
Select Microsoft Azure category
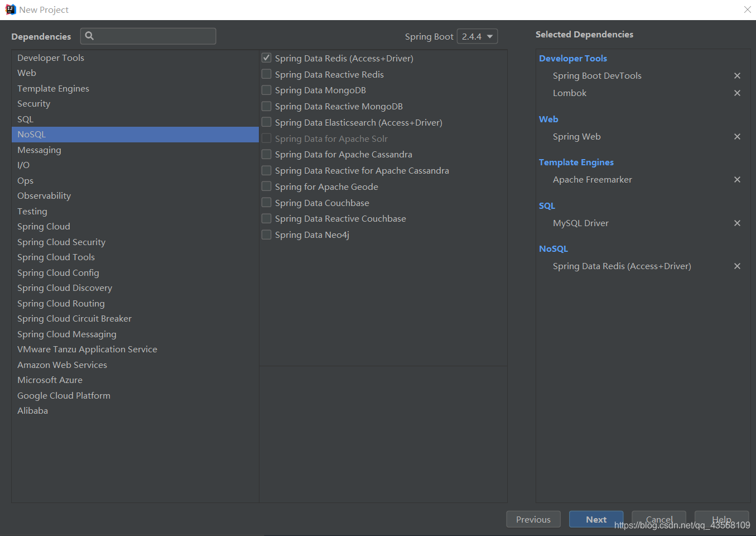click(x=135, y=380)
